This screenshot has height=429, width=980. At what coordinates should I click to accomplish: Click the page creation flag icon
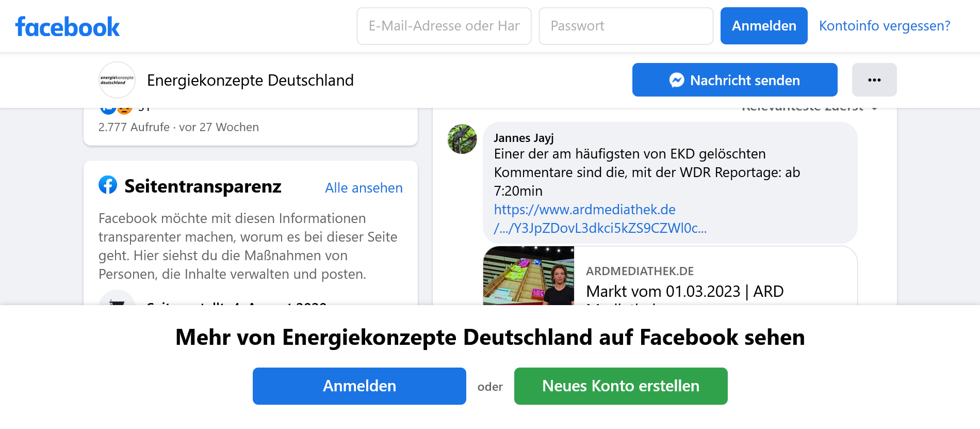tap(117, 300)
